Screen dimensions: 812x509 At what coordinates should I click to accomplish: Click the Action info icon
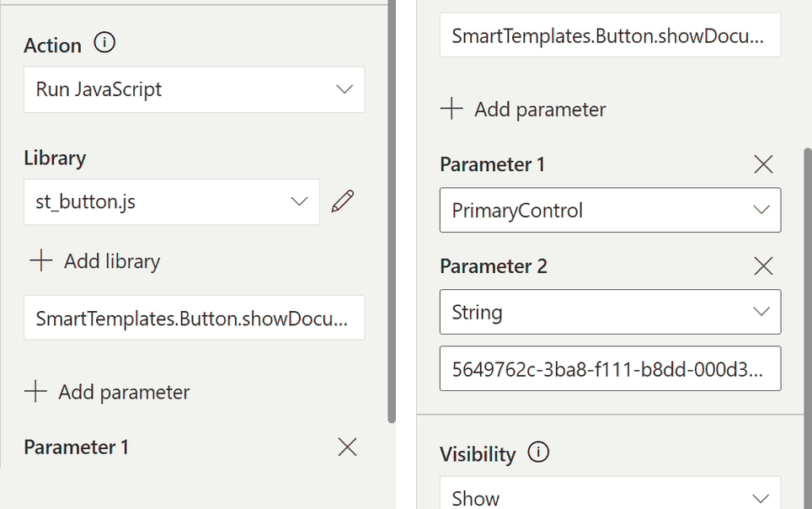[x=104, y=42]
